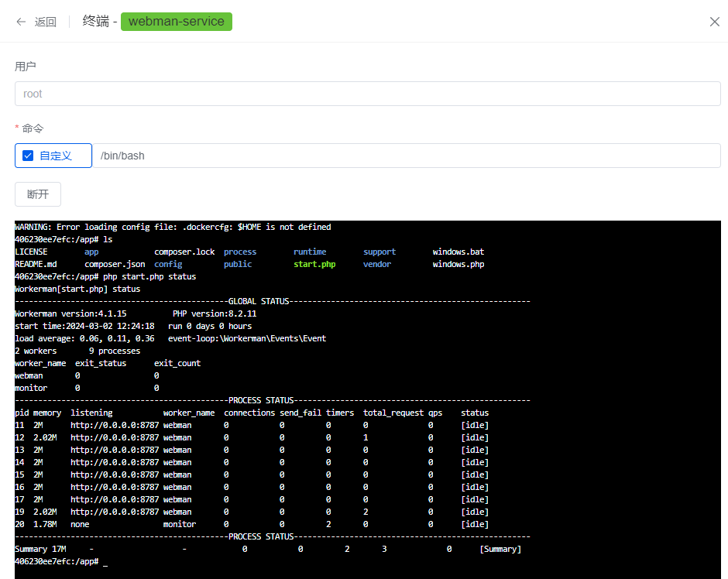Click the 'public' directory name

238,264
